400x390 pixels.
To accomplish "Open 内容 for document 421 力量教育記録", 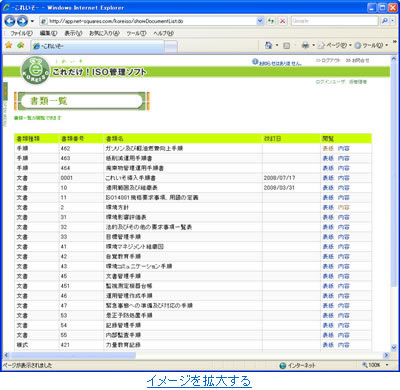I will [x=343, y=345].
